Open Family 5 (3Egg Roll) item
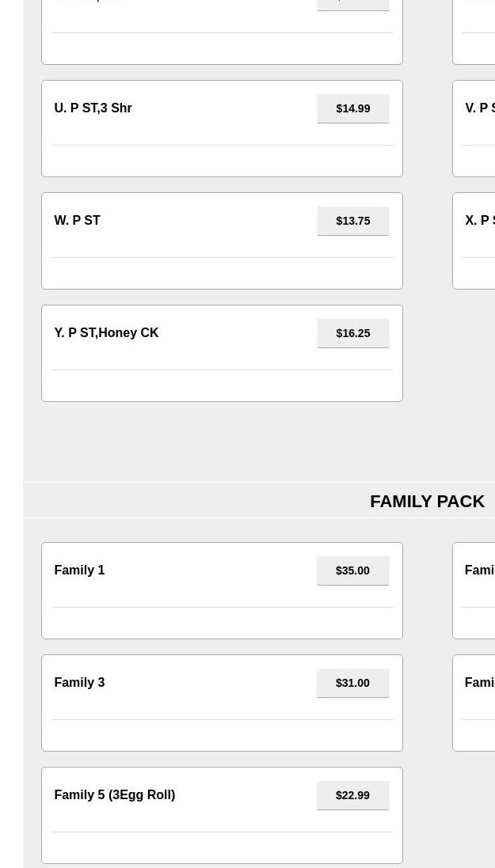495x868 pixels. tap(114, 795)
